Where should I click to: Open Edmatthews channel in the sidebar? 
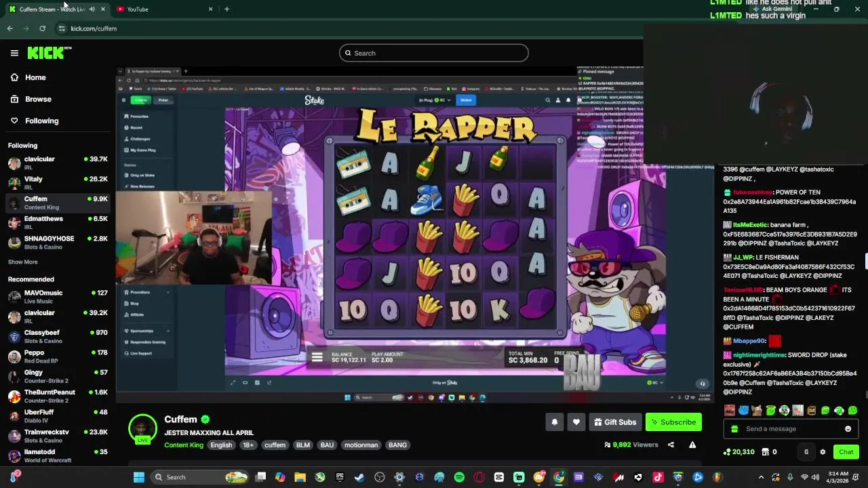pos(58,222)
